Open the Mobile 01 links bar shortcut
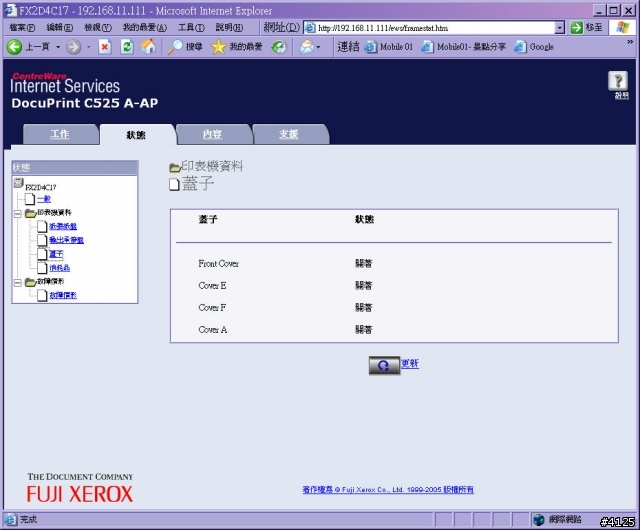The image size is (640, 530). 388,47
